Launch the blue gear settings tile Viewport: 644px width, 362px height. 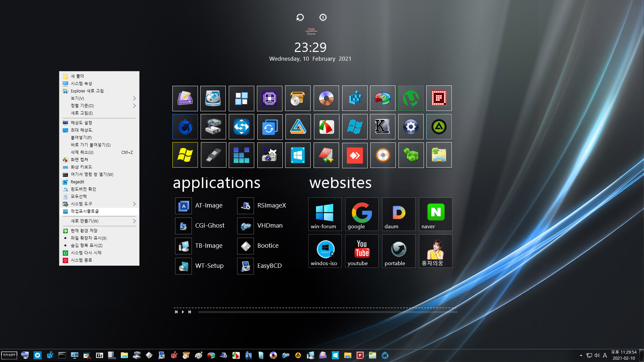coord(411,127)
